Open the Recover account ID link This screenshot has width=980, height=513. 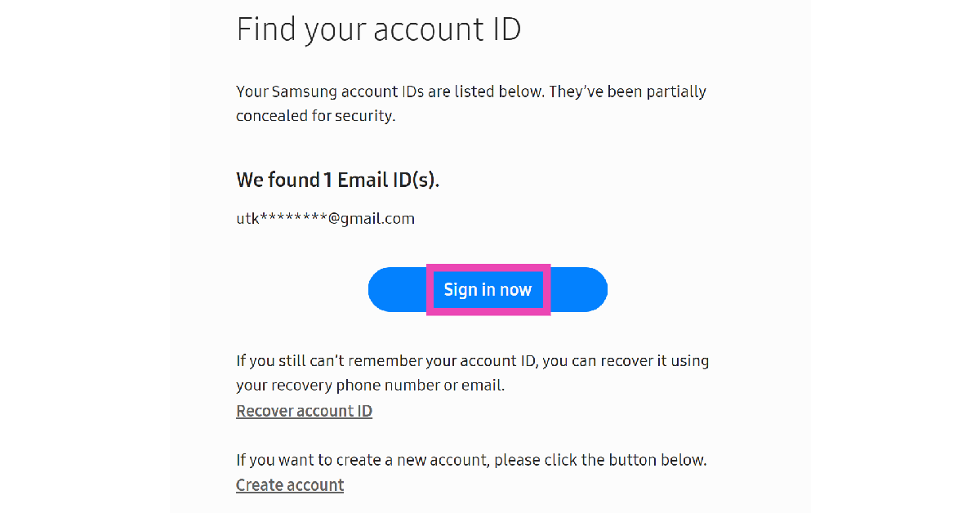(x=304, y=411)
